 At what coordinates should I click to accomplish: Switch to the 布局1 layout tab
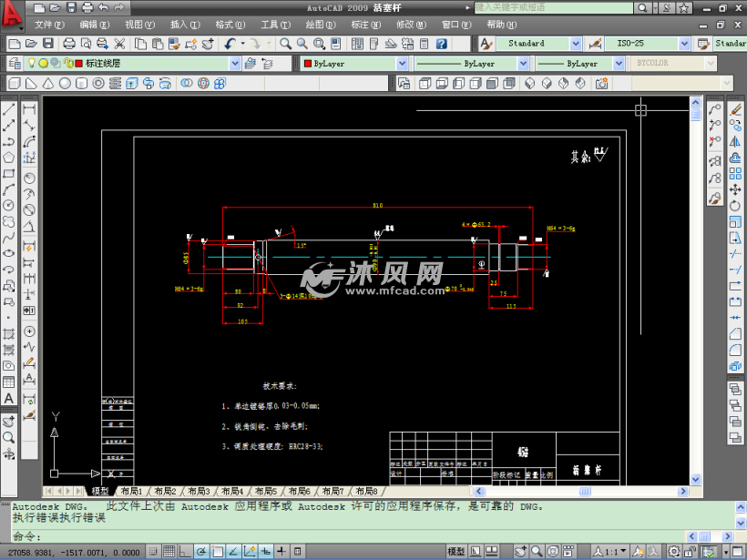click(x=130, y=491)
